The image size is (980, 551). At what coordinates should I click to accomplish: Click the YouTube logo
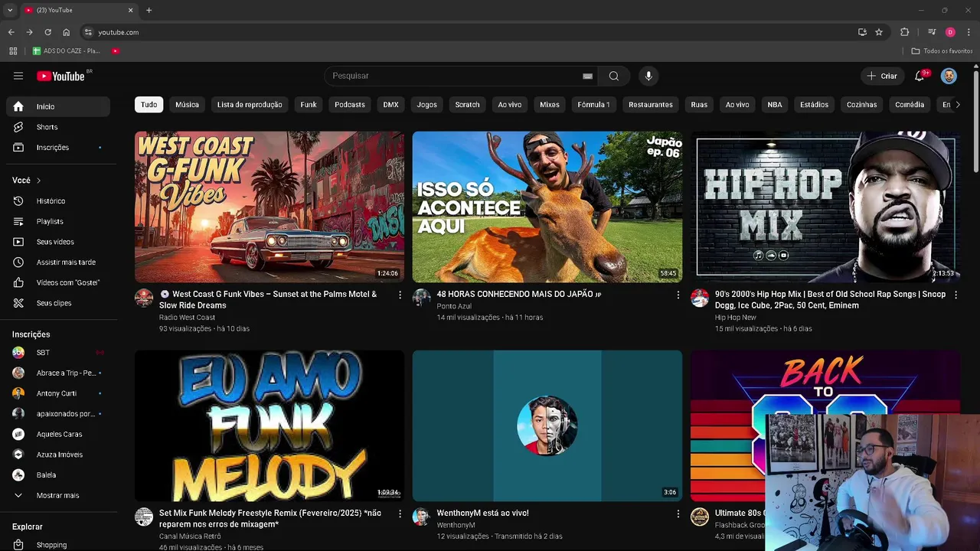pos(61,76)
